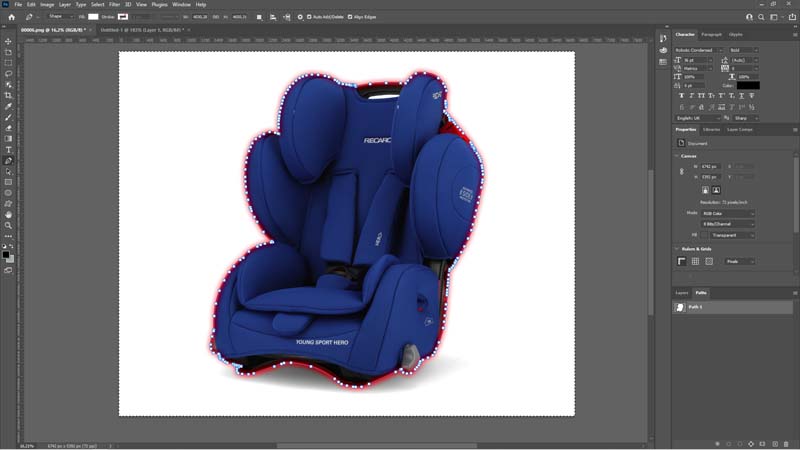Choose the Eyedropper tool

(x=8, y=106)
